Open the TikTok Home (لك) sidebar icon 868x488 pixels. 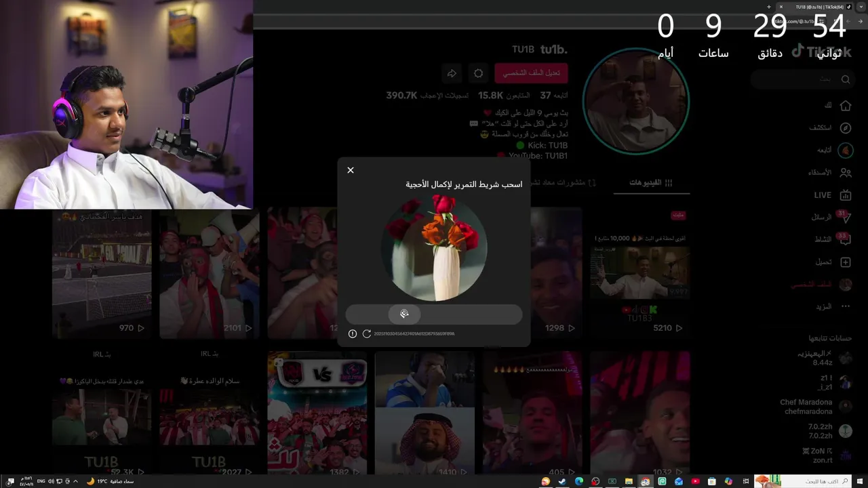tap(845, 106)
